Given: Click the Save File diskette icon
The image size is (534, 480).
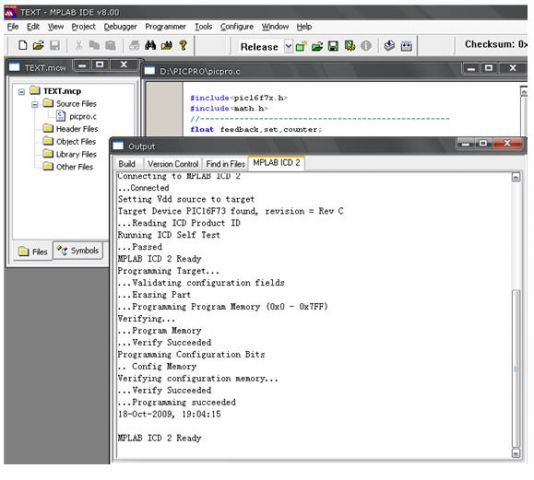Looking at the screenshot, I should coord(54,45).
